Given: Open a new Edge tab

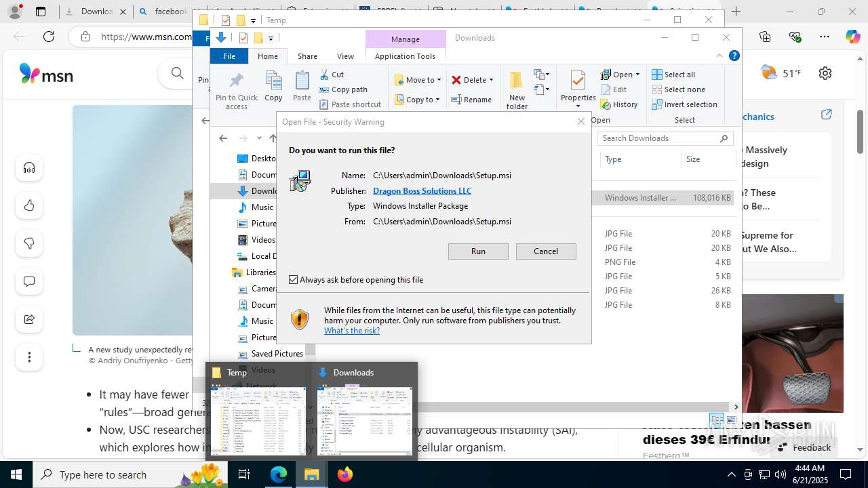Looking at the screenshot, I should click(x=736, y=12).
